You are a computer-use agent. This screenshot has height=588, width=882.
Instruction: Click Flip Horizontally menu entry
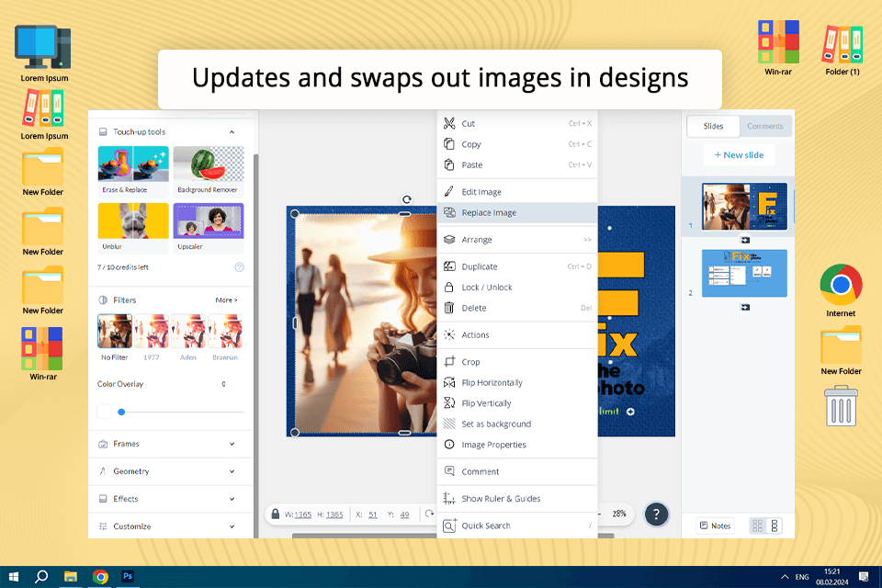(x=517, y=383)
